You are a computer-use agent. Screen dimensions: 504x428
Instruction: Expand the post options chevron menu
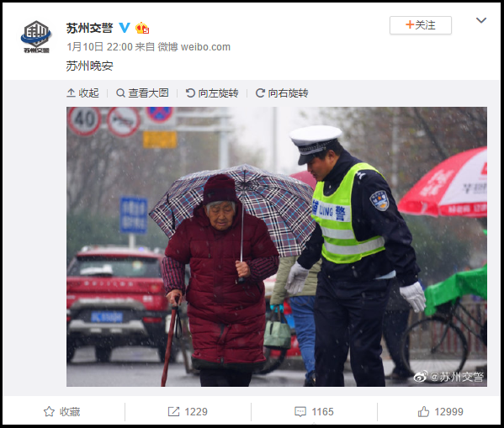coord(480,20)
